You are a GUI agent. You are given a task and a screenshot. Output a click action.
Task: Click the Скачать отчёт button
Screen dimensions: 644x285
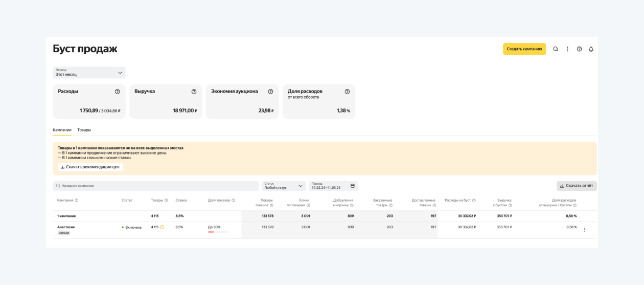(x=577, y=186)
